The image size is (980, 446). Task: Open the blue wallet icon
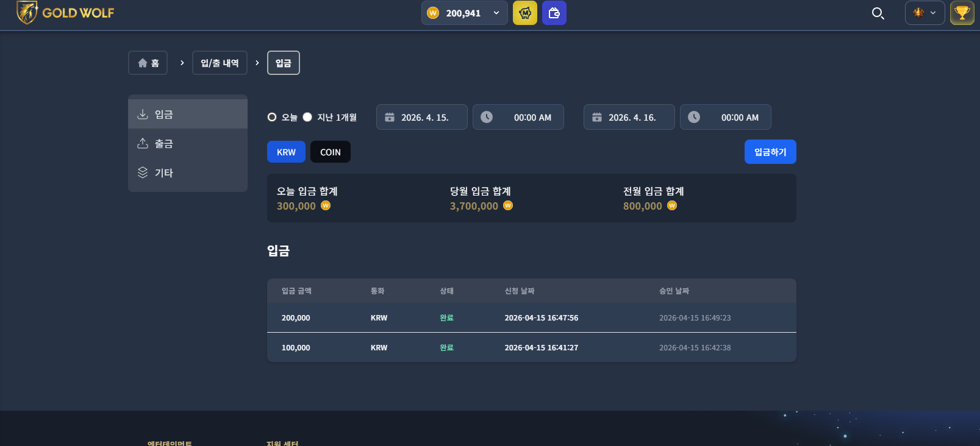[x=554, y=13]
